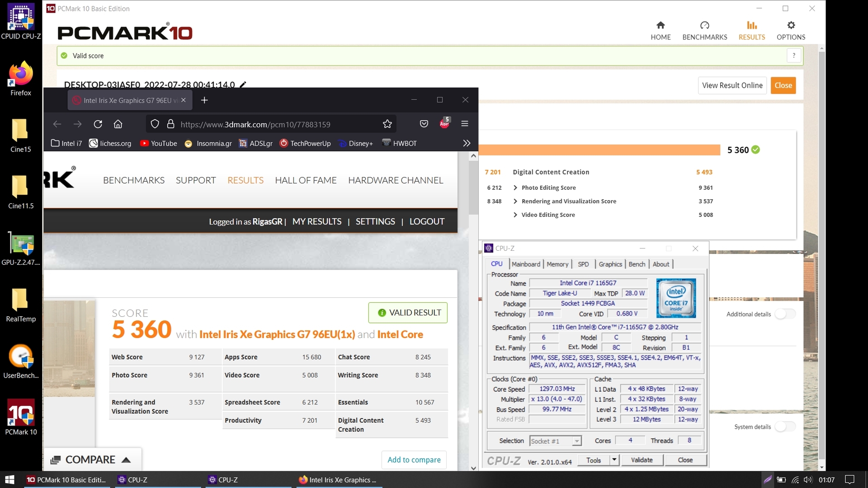Screen dimensions: 868x488
Task: Open CPUID CPU-Z desktop shortcut
Action: coord(21,21)
